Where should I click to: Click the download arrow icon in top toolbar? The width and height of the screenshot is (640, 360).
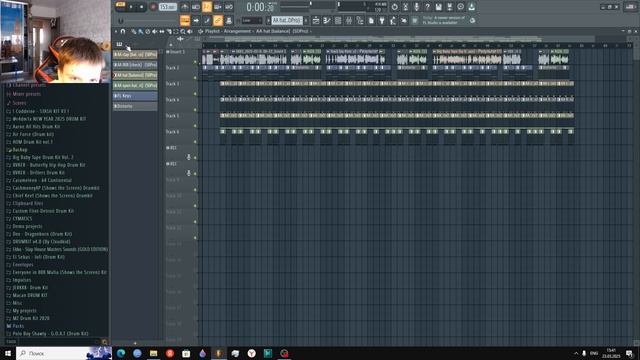point(471,7)
